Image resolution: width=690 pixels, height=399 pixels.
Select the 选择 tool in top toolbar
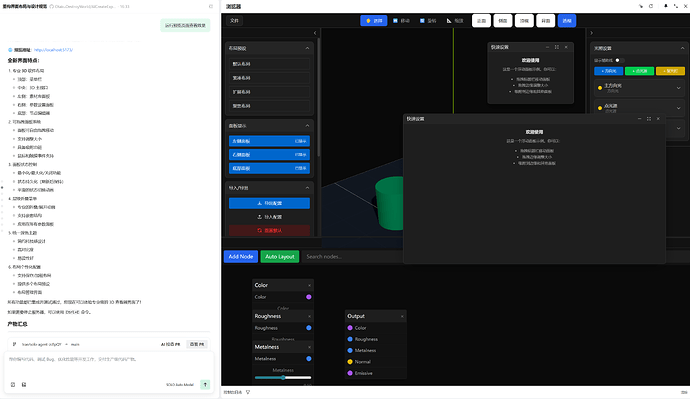click(374, 21)
